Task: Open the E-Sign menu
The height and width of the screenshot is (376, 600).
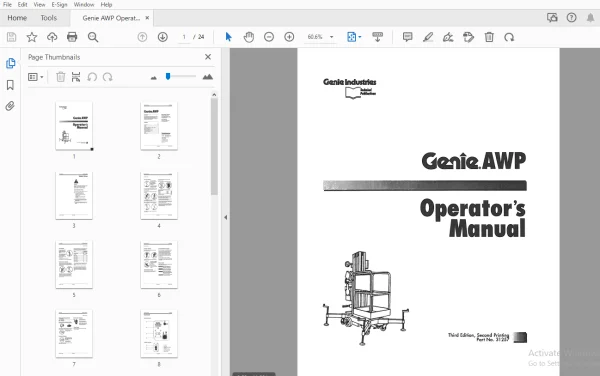Action: pyautogui.click(x=59, y=5)
